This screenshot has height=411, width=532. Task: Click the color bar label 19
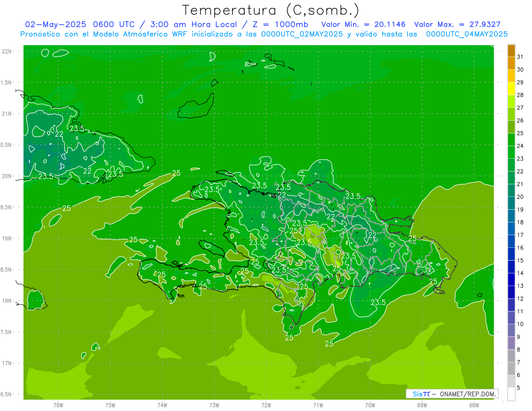520,209
